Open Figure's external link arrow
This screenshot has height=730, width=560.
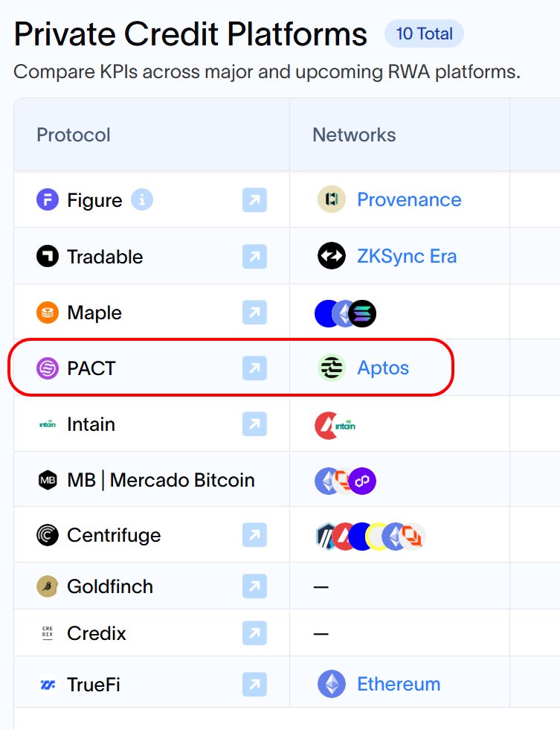click(254, 199)
